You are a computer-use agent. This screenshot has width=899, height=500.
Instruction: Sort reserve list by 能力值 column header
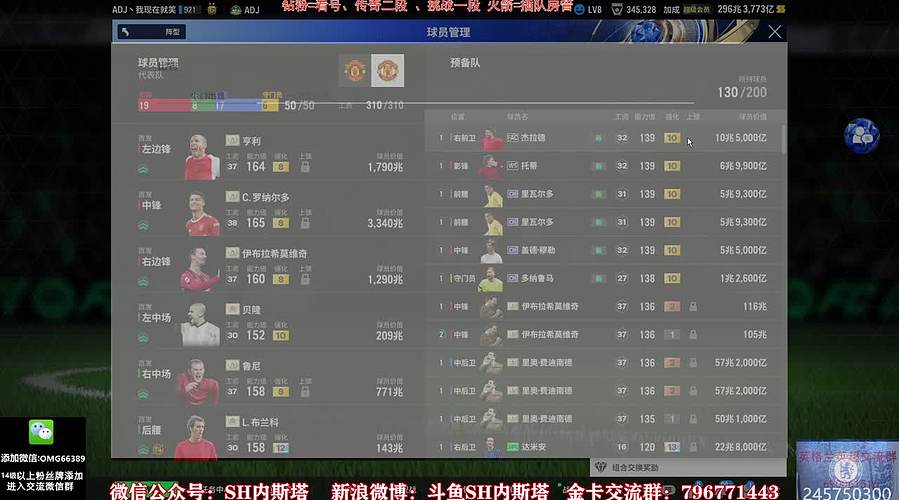[644, 117]
